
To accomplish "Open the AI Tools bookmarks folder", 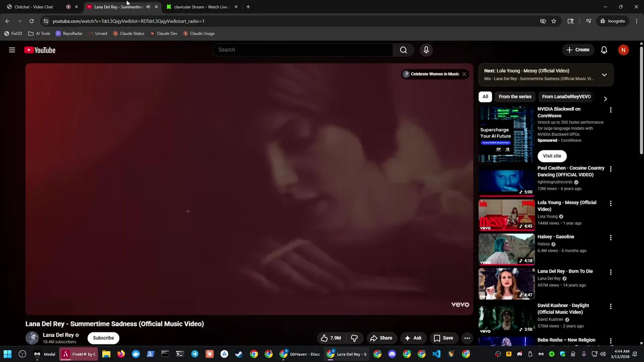I will coord(39,34).
